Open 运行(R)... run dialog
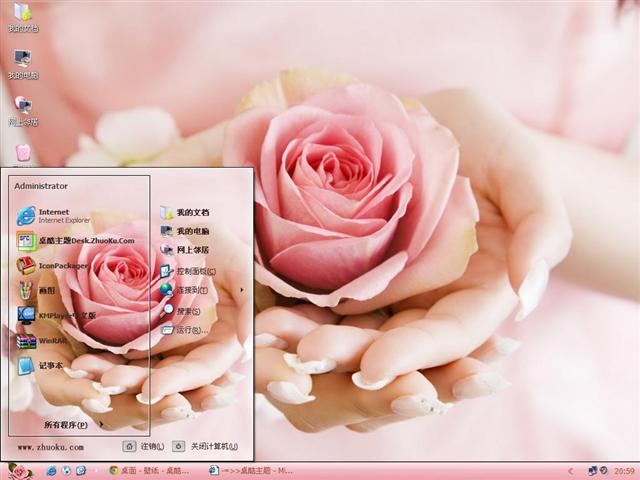The height and width of the screenshot is (480, 640). (x=184, y=330)
